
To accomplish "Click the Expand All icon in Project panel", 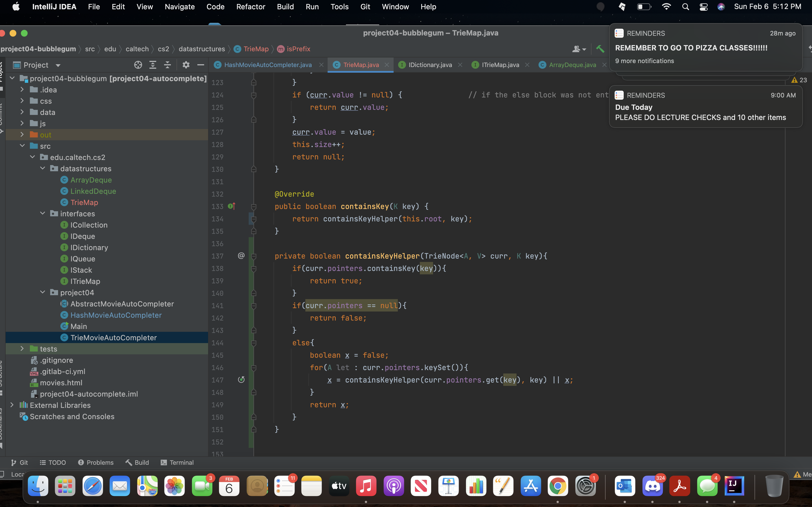I will 153,65.
